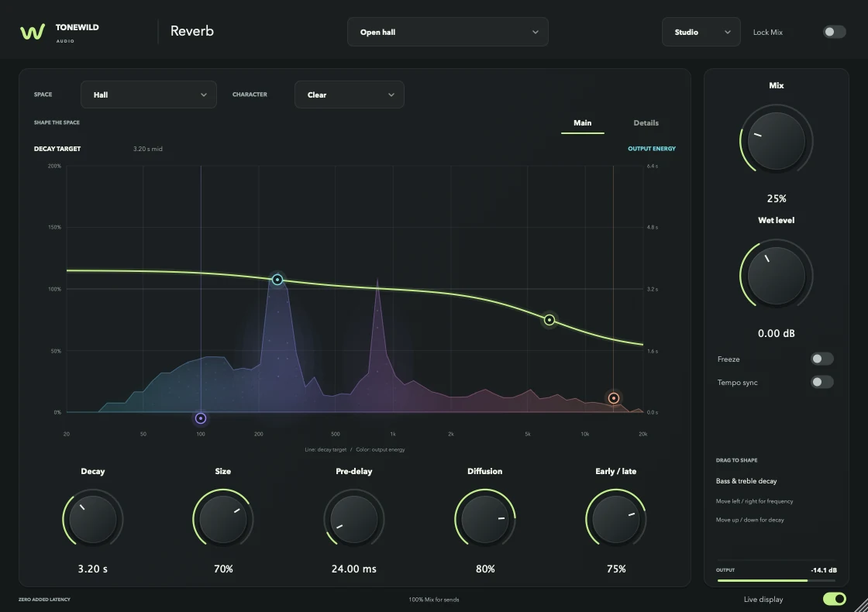The image size is (868, 612).
Task: Click the 'Bass & treble decay' hint text
Action: [x=746, y=481]
